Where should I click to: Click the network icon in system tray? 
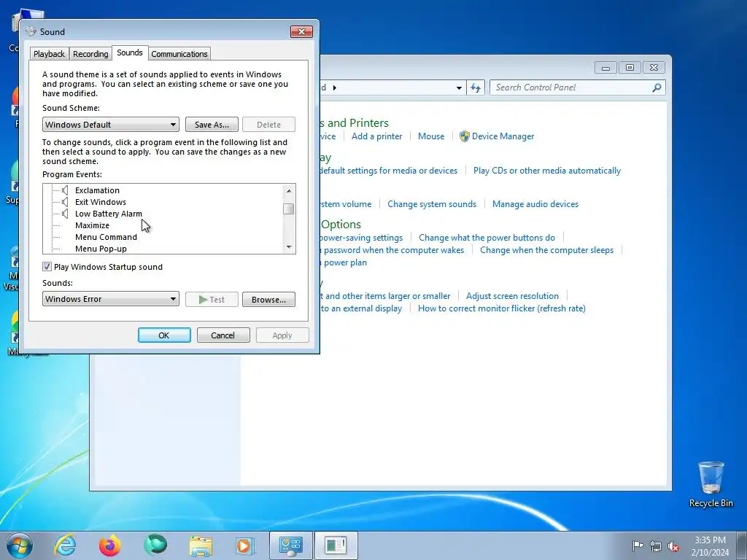tap(656, 546)
